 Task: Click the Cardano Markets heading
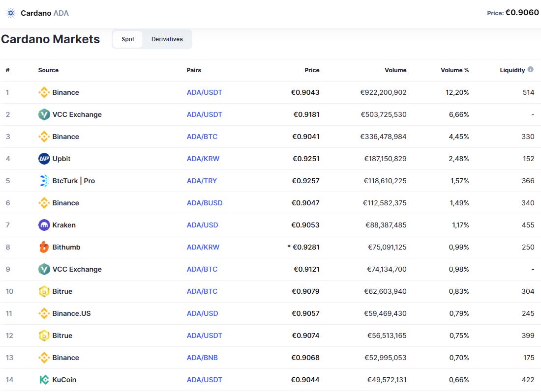pyautogui.click(x=50, y=39)
